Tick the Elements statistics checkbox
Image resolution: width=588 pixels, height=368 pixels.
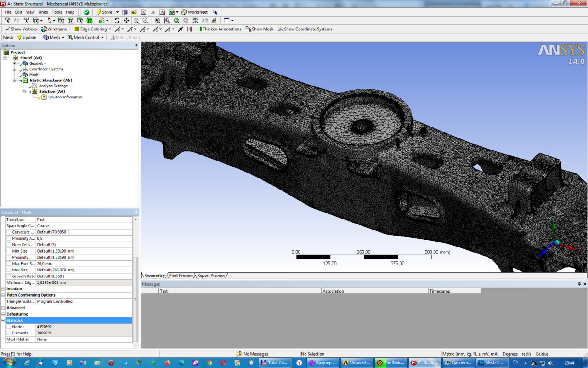coord(9,333)
